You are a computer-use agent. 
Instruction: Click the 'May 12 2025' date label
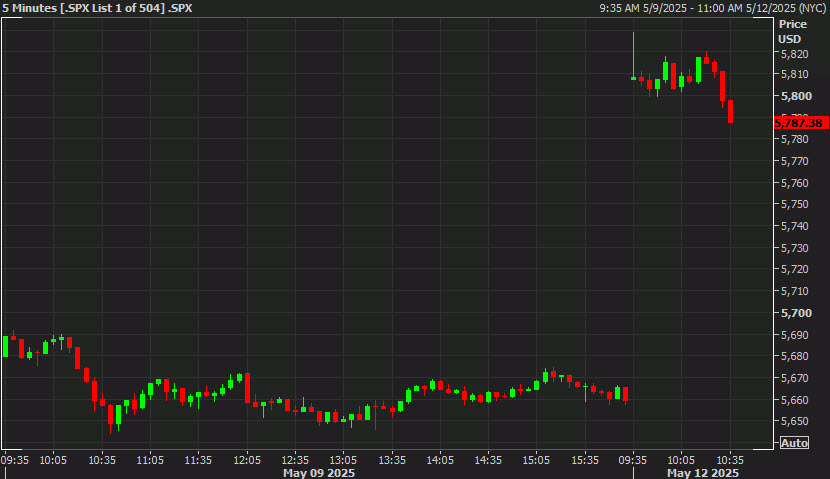point(702,473)
